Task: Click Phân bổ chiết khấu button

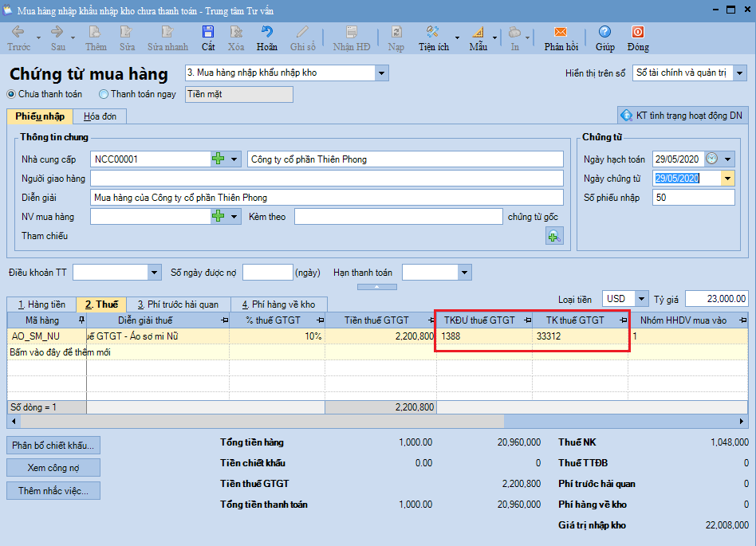Action: click(53, 445)
